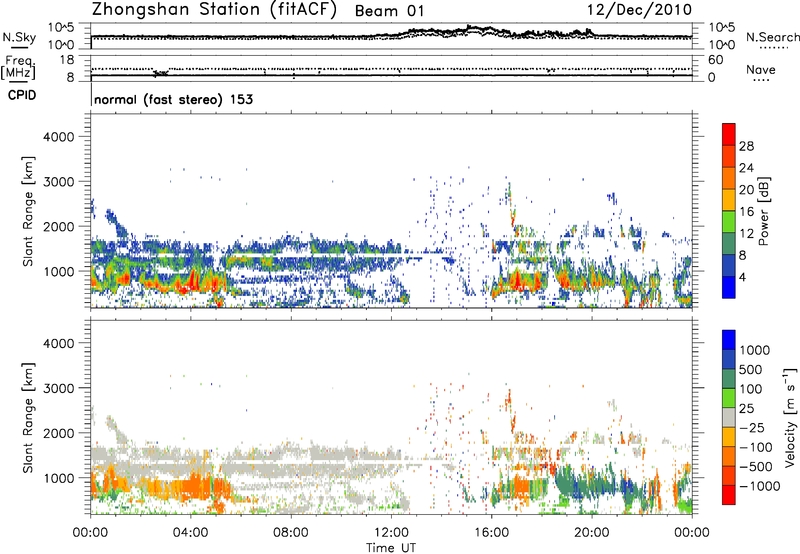Image resolution: width=800 pixels, height=554 pixels.
Task: Click the '18' tick on frequency axis
Action: [x=67, y=60]
